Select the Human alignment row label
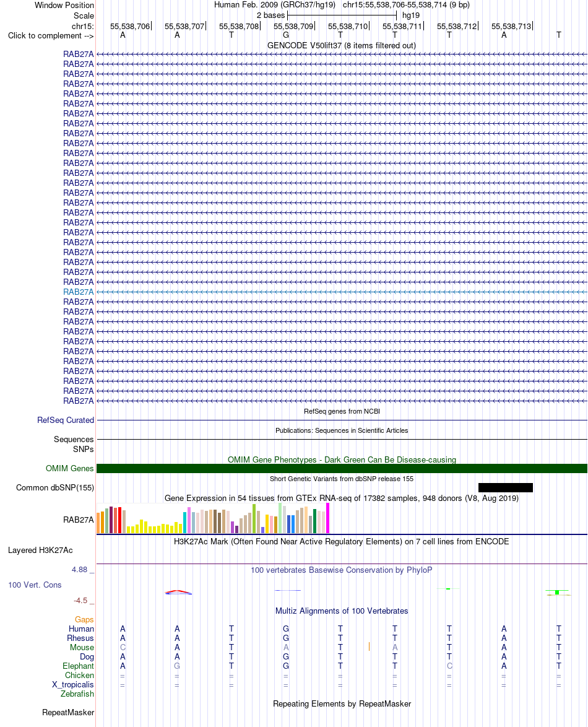Image resolution: width=588 pixels, height=727 pixels. coord(81,629)
